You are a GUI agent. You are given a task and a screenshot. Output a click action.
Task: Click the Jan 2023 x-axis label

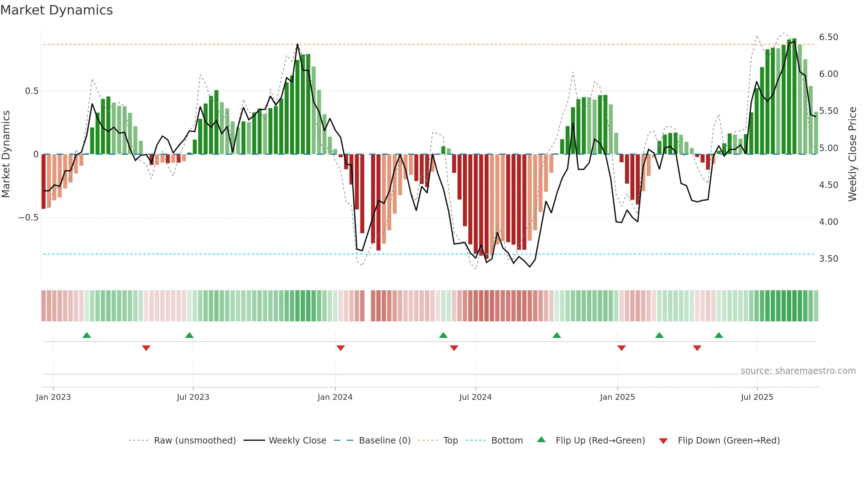[54, 397]
